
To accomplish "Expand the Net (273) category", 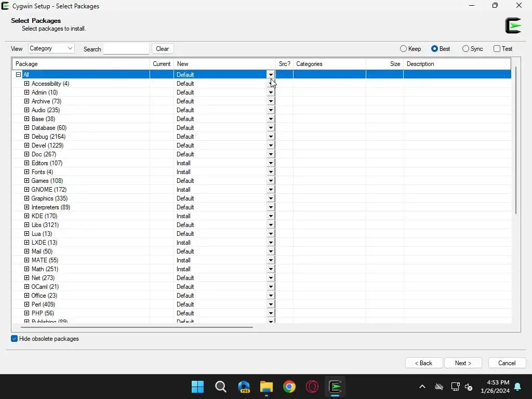I will 27,277.
